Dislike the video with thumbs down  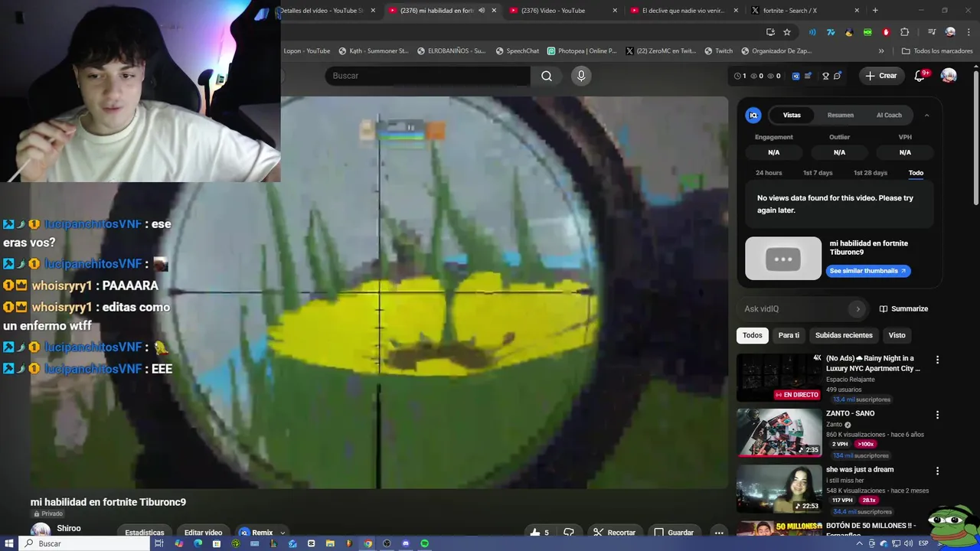tap(569, 533)
